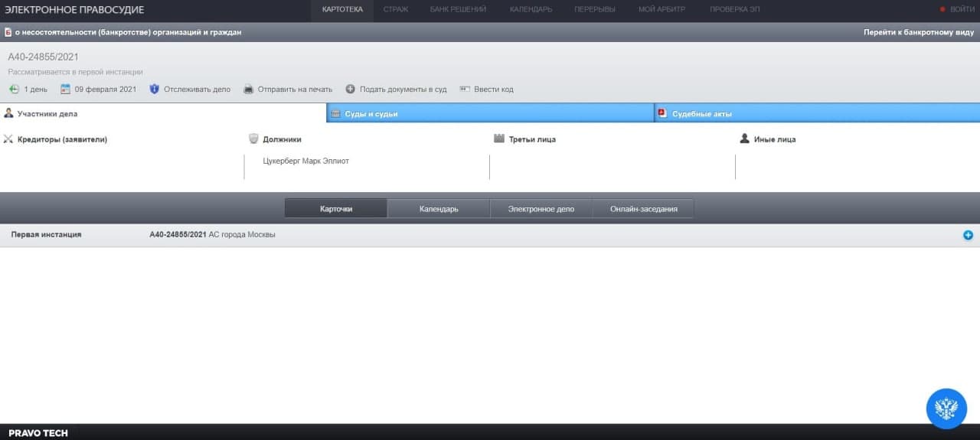This screenshot has height=440, width=980.
Task: Open the Суды и судьи tab
Action: [490, 114]
